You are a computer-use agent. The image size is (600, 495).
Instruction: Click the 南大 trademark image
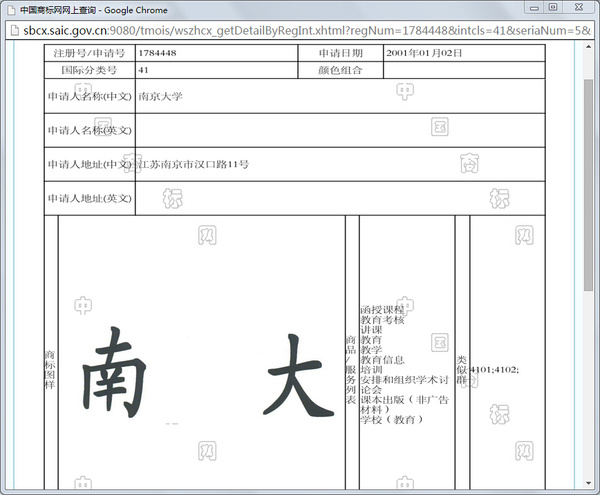(x=208, y=372)
